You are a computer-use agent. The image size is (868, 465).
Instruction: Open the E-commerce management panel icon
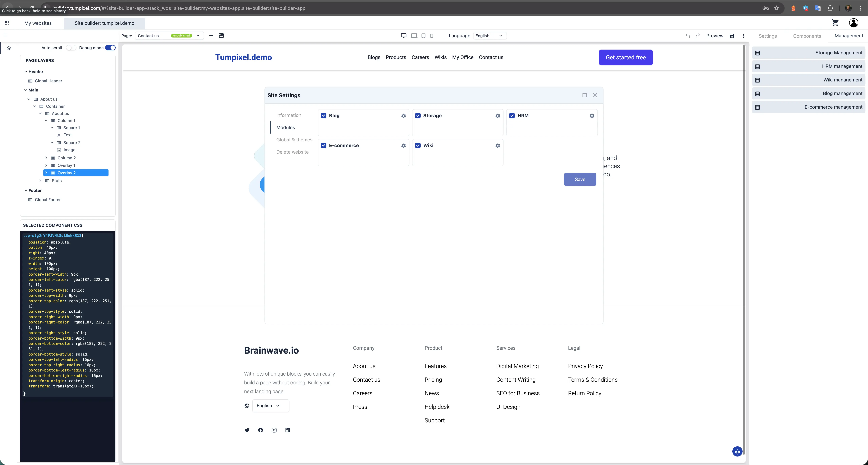(758, 107)
